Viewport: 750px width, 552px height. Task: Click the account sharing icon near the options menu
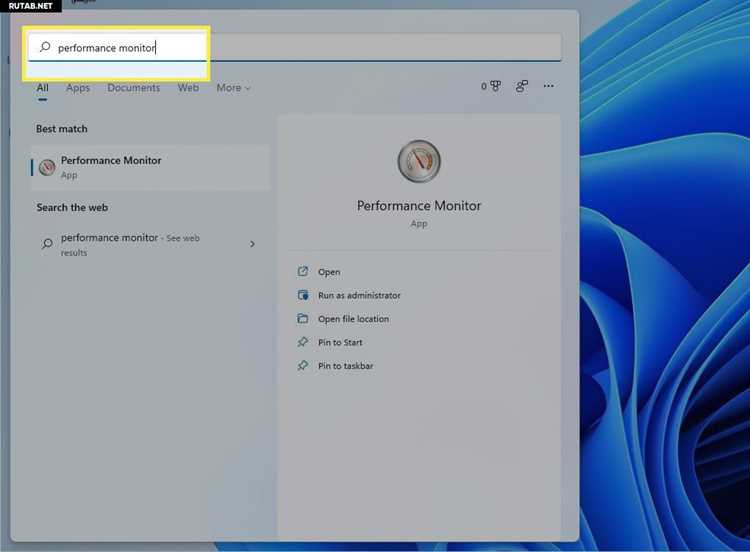point(521,86)
